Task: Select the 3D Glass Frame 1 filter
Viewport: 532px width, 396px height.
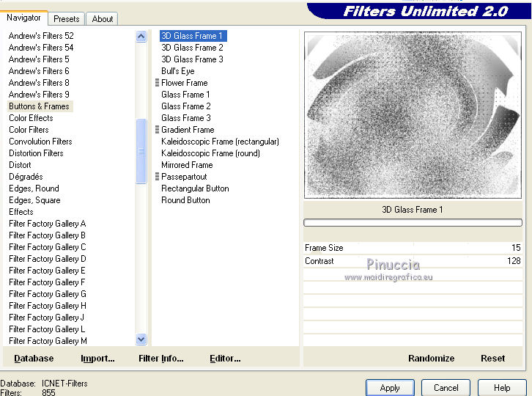Action: [193, 36]
